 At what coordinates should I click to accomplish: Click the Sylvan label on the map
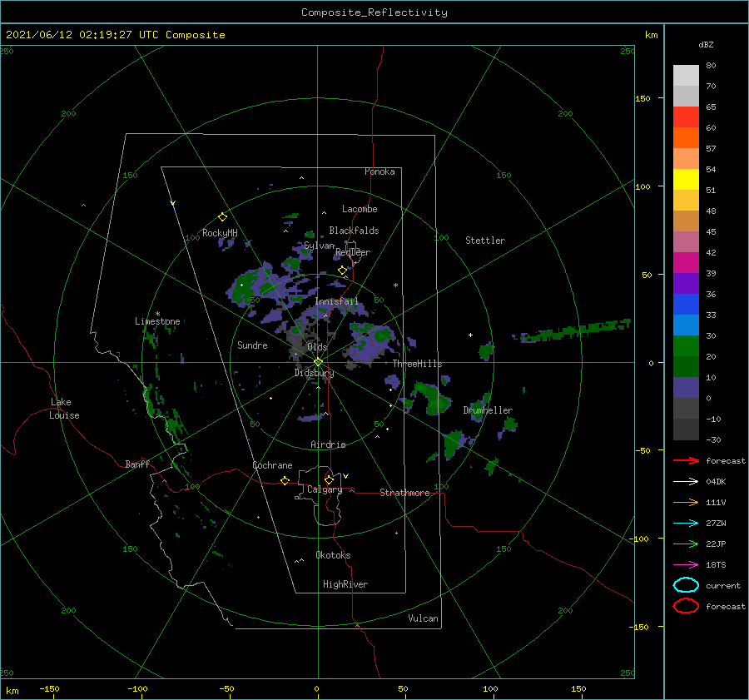pyautogui.click(x=319, y=246)
